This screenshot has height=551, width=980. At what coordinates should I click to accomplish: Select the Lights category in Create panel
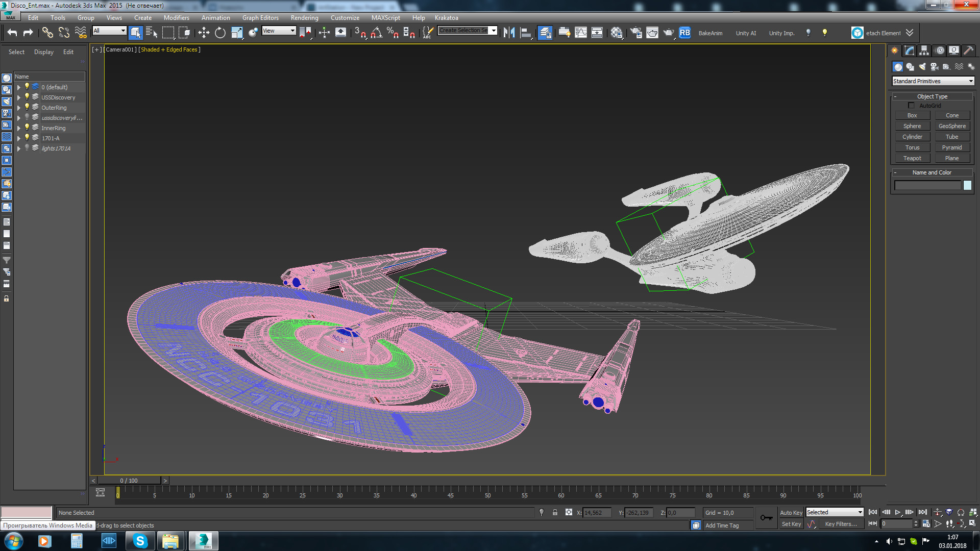coord(922,67)
